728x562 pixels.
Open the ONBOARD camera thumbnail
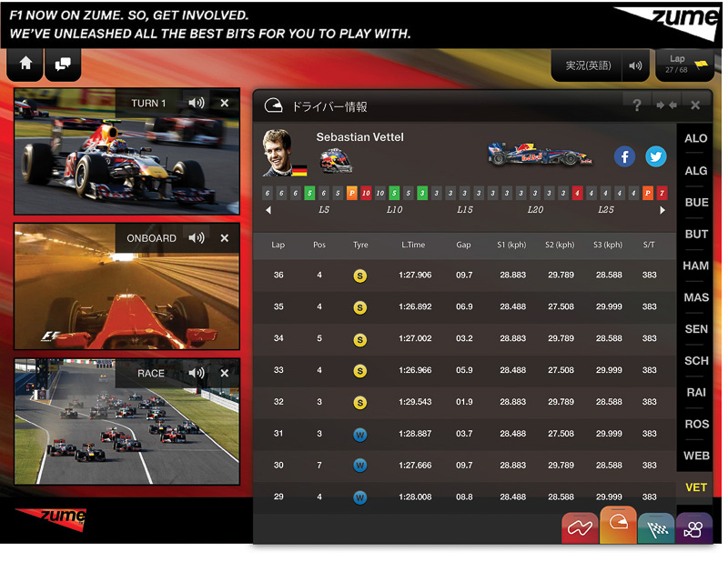[x=126, y=286]
